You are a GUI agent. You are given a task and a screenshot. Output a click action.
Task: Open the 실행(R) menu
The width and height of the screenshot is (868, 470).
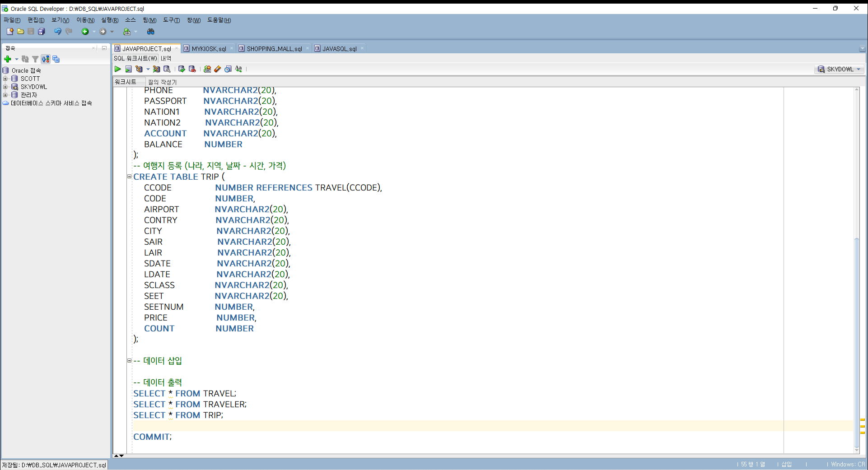pyautogui.click(x=110, y=20)
